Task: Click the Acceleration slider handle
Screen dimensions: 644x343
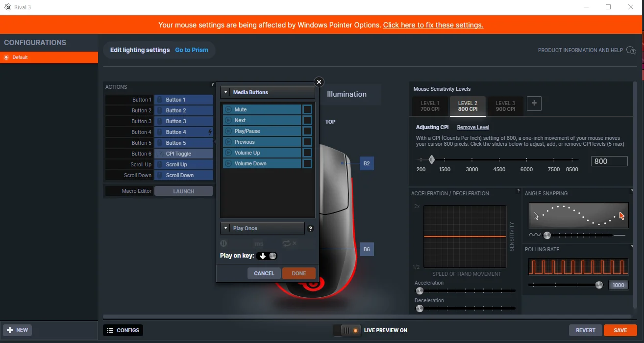Action: pyautogui.click(x=420, y=291)
